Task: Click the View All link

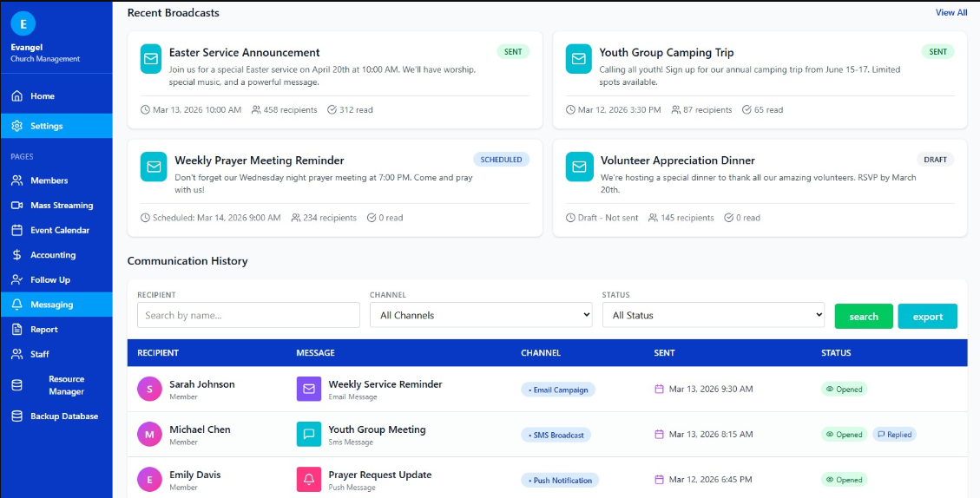Action: click(x=950, y=13)
